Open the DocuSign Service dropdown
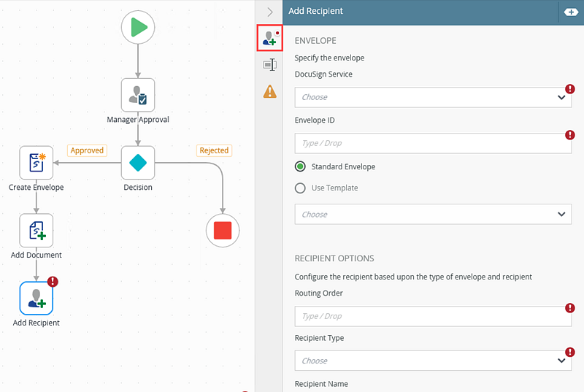This screenshot has height=392, width=584. [x=433, y=97]
